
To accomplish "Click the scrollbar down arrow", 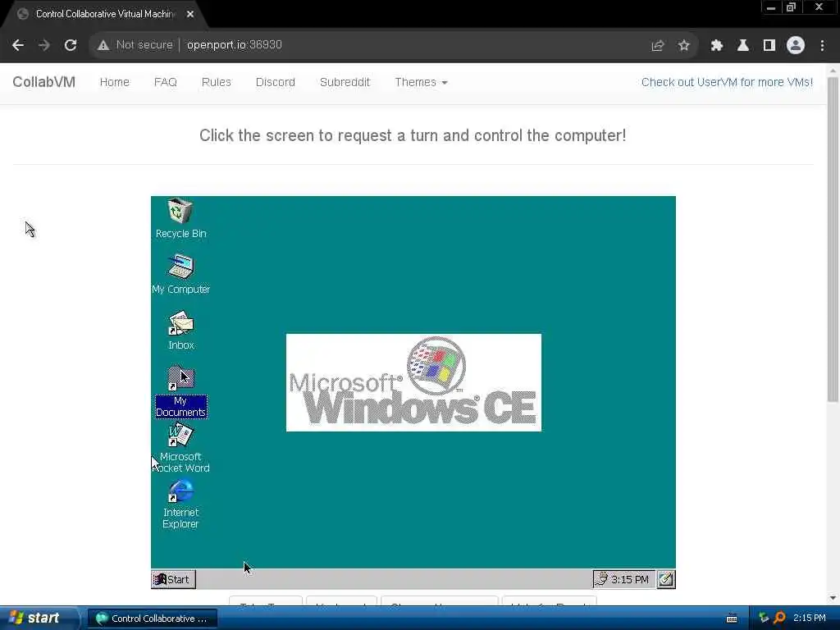I will pos(833,598).
